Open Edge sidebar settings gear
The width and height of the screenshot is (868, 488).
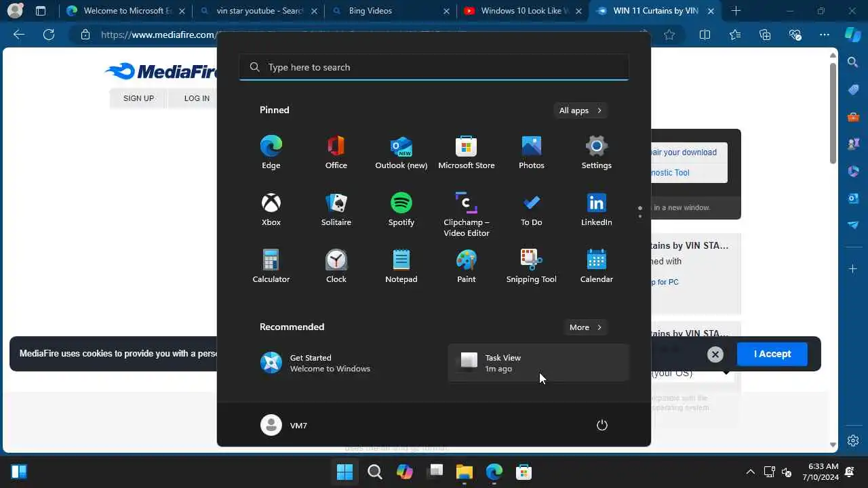(x=853, y=441)
